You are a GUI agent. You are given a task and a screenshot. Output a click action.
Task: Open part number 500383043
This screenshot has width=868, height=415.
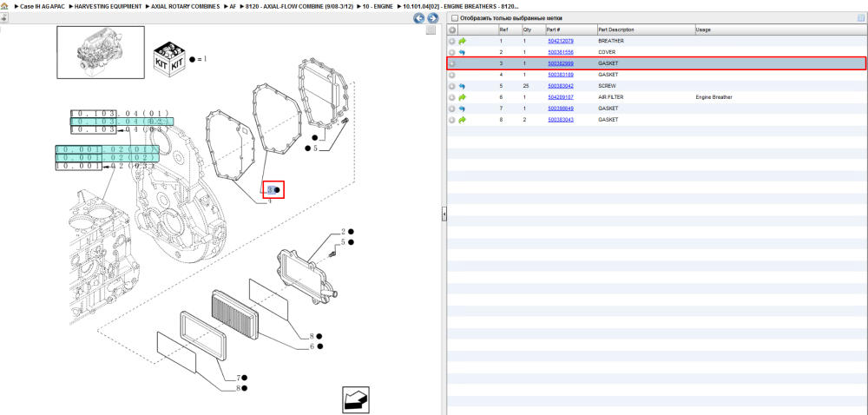[x=560, y=120]
